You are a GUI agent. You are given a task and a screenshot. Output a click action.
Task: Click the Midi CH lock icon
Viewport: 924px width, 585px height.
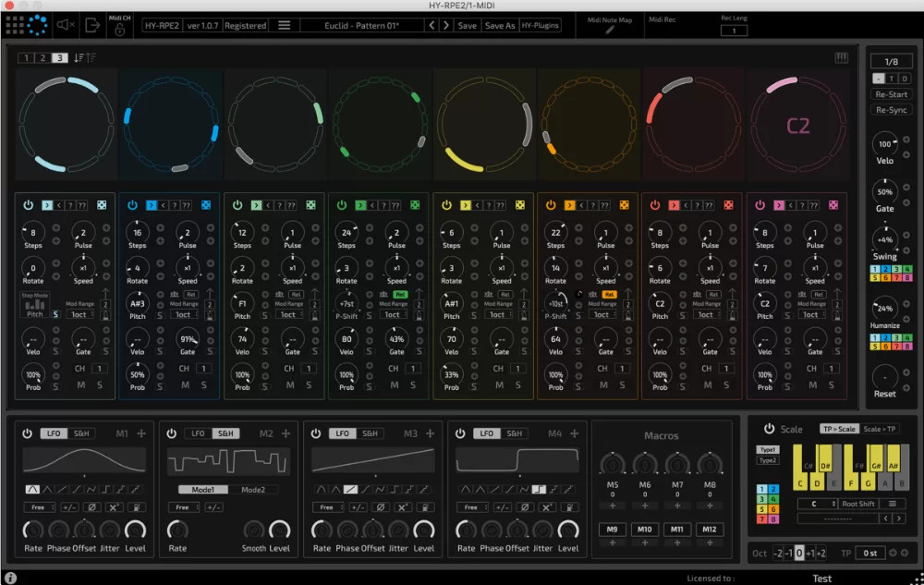coord(120,30)
